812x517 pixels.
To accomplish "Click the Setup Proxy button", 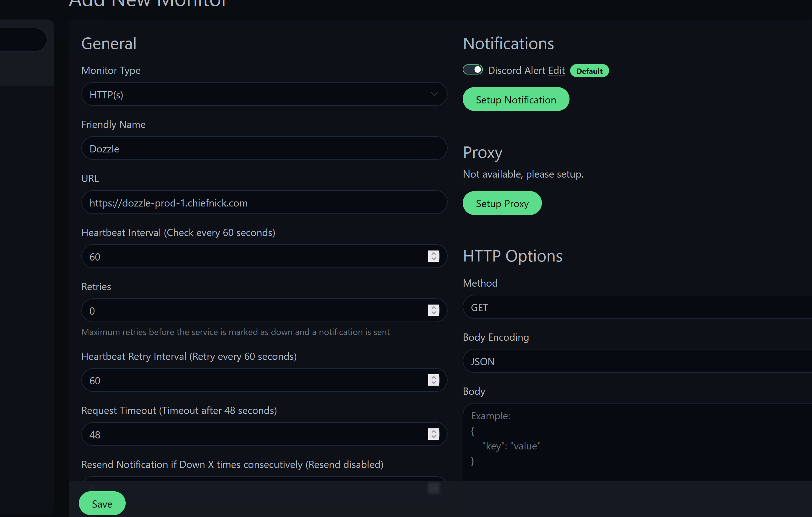I will [502, 203].
